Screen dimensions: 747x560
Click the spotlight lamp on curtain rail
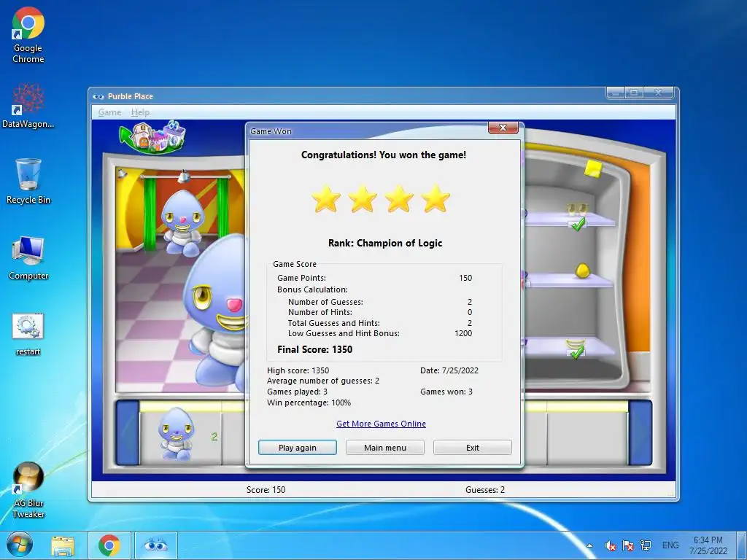click(x=183, y=177)
